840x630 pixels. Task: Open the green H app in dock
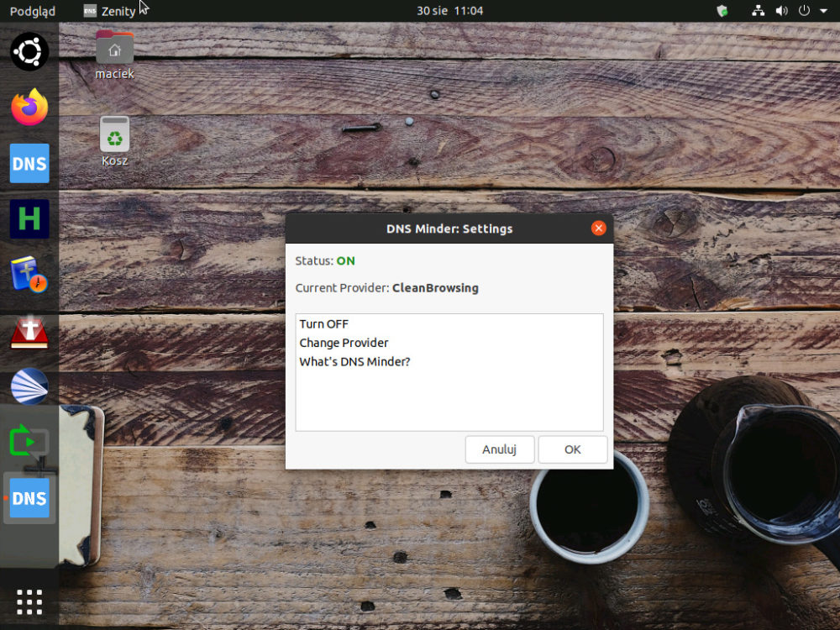[29, 219]
